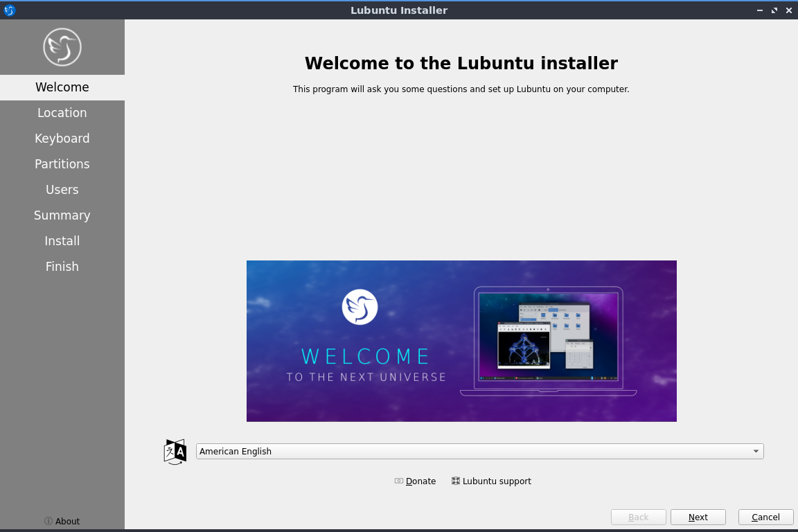Open Lubuntu support

pyautogui.click(x=491, y=481)
